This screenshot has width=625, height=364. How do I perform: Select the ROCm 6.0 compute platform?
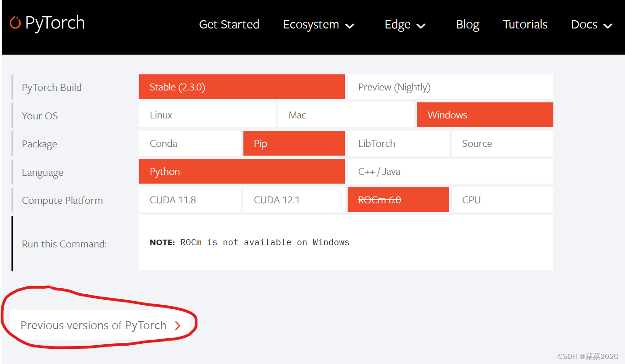coord(398,200)
